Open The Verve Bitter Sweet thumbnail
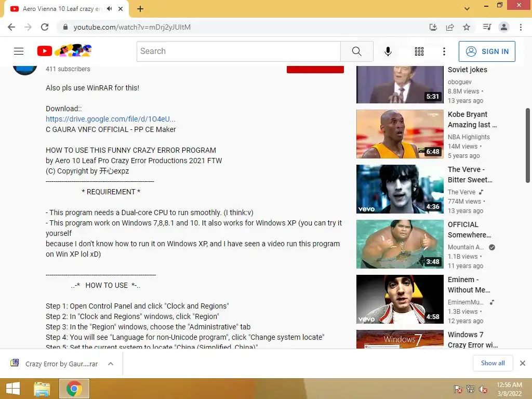This screenshot has height=399, width=532. point(400,189)
